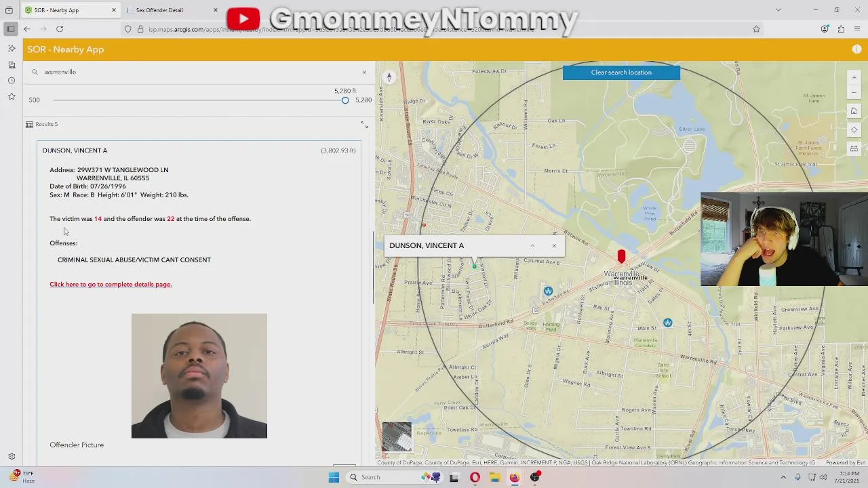The width and height of the screenshot is (868, 488).
Task: Click the search magnifier icon
Action: 35,72
